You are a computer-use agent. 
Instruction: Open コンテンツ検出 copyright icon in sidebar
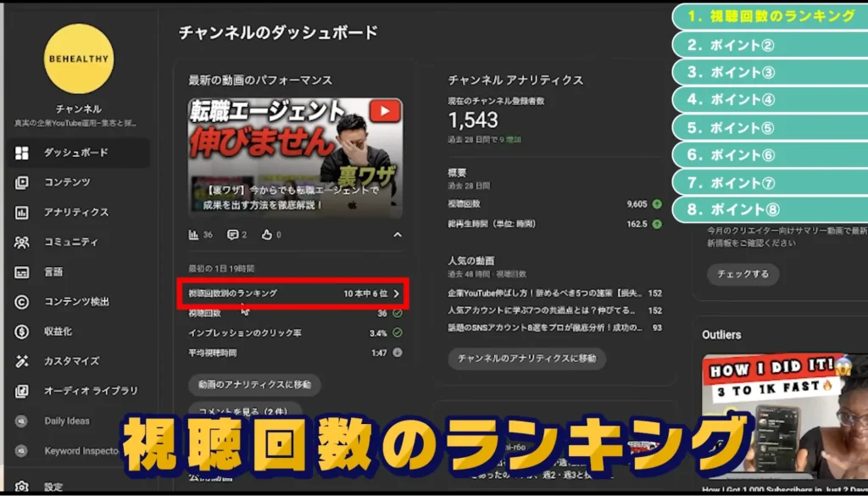(x=22, y=302)
